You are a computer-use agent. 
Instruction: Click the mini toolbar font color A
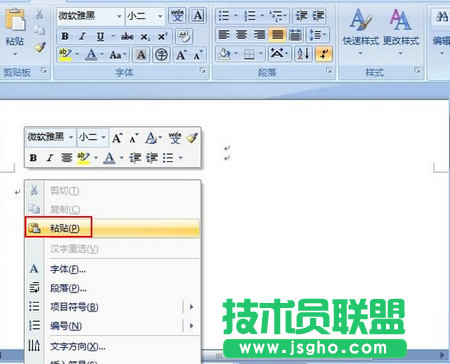coord(109,158)
